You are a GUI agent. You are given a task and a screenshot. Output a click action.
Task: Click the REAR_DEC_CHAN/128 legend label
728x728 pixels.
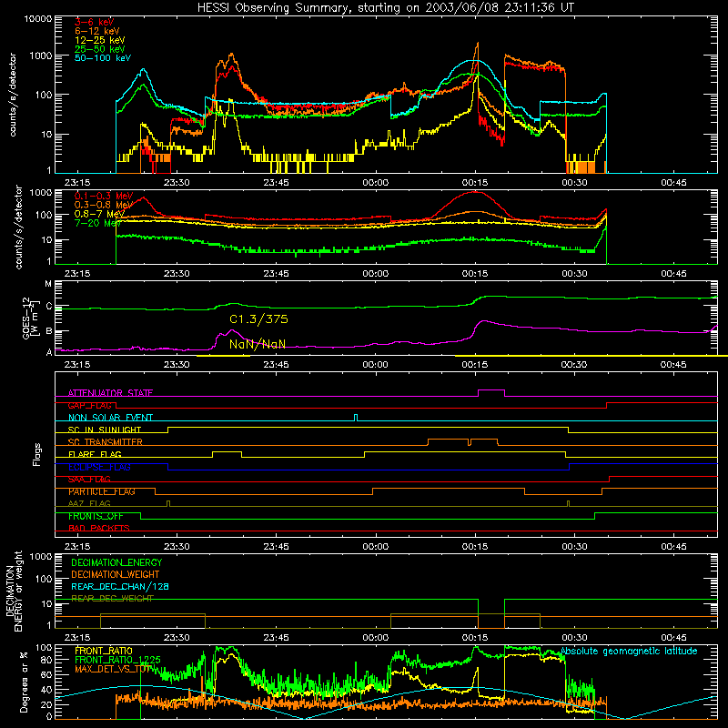pyautogui.click(x=120, y=586)
